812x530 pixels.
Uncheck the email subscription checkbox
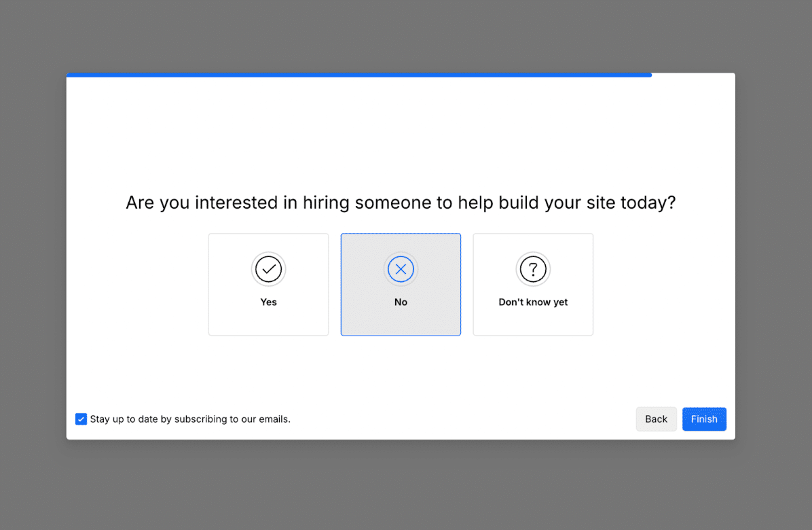click(x=81, y=419)
